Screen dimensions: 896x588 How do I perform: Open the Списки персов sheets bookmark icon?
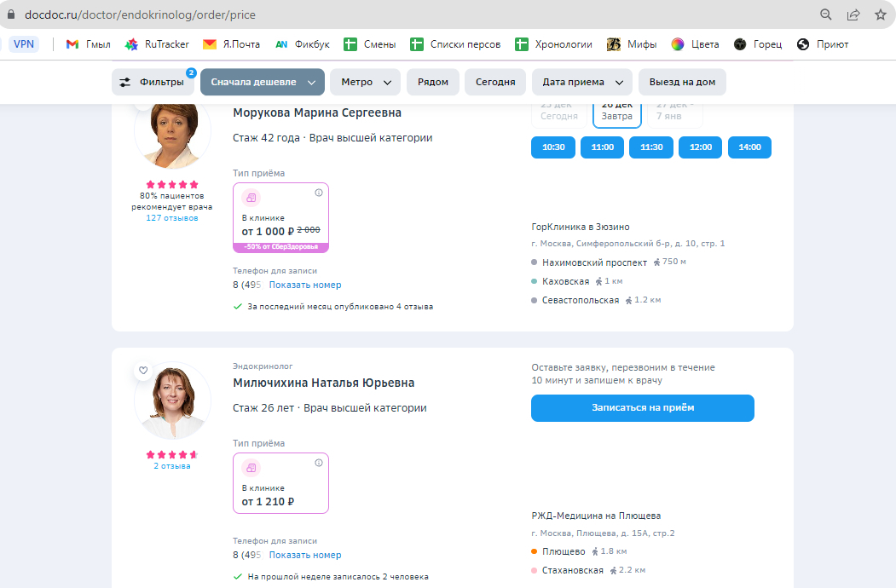(417, 44)
